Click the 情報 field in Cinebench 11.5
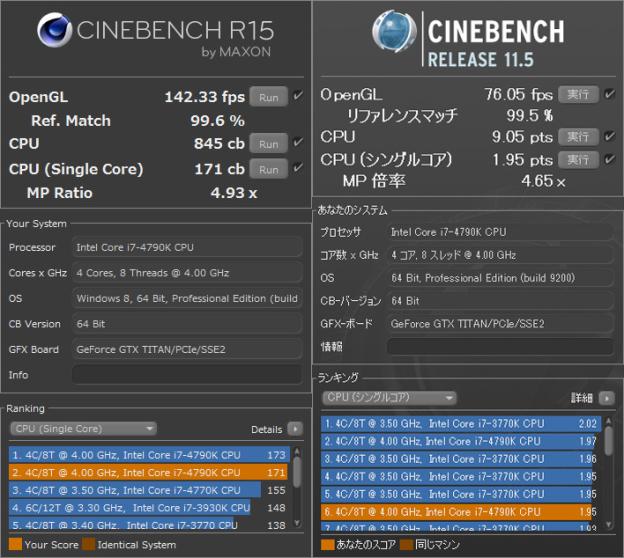The width and height of the screenshot is (624, 558). (x=500, y=346)
